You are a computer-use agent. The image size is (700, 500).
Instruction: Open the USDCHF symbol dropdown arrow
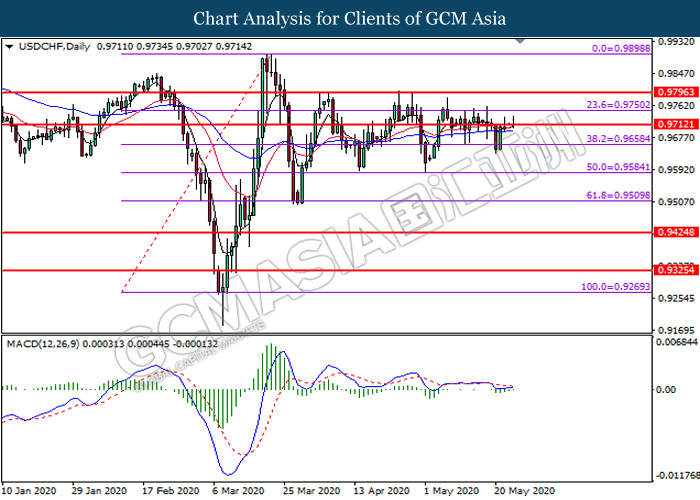pos(10,46)
